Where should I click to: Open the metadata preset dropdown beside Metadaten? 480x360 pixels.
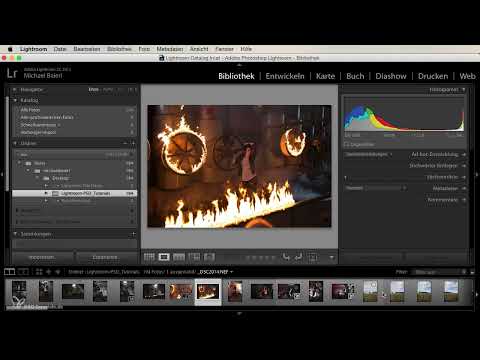click(x=376, y=188)
